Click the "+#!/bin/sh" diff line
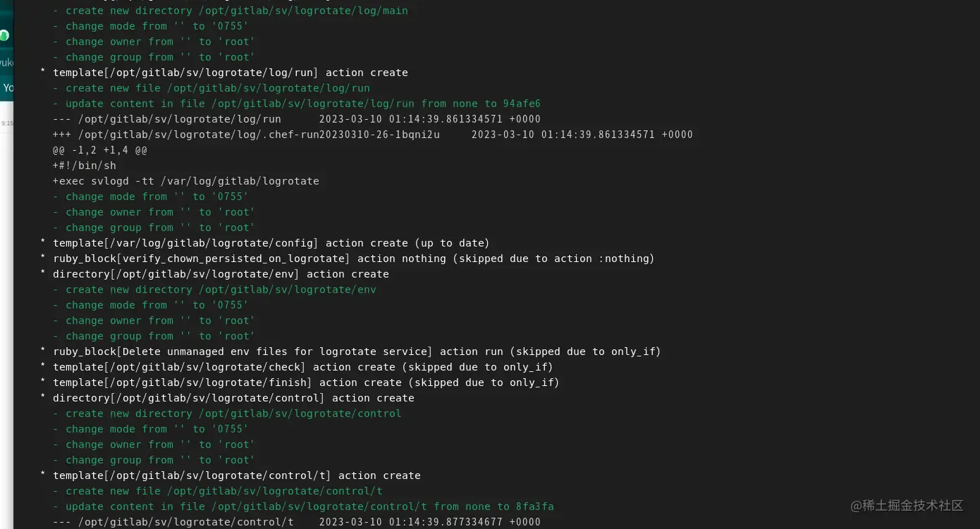Viewport: 980px width, 529px height. (x=85, y=166)
